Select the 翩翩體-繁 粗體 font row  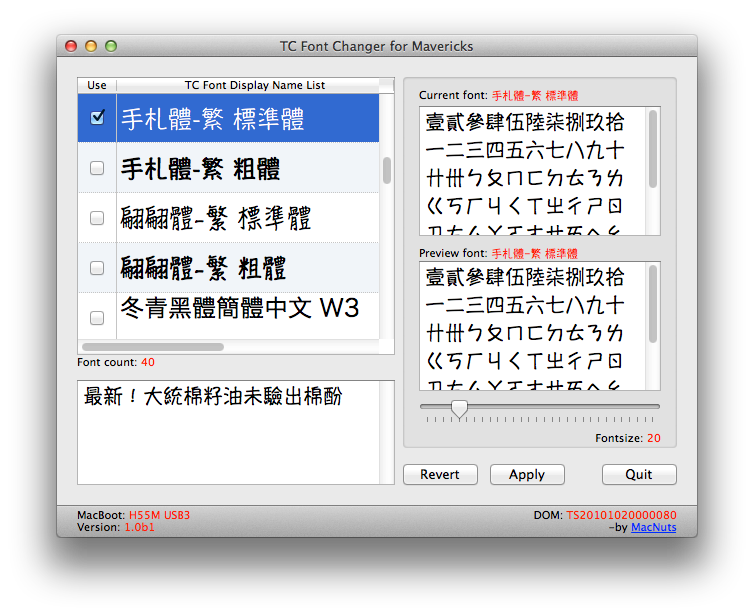pyautogui.click(x=228, y=268)
